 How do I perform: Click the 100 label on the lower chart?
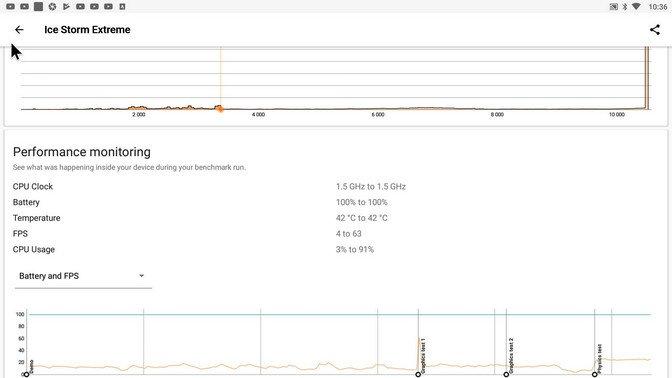(20, 314)
